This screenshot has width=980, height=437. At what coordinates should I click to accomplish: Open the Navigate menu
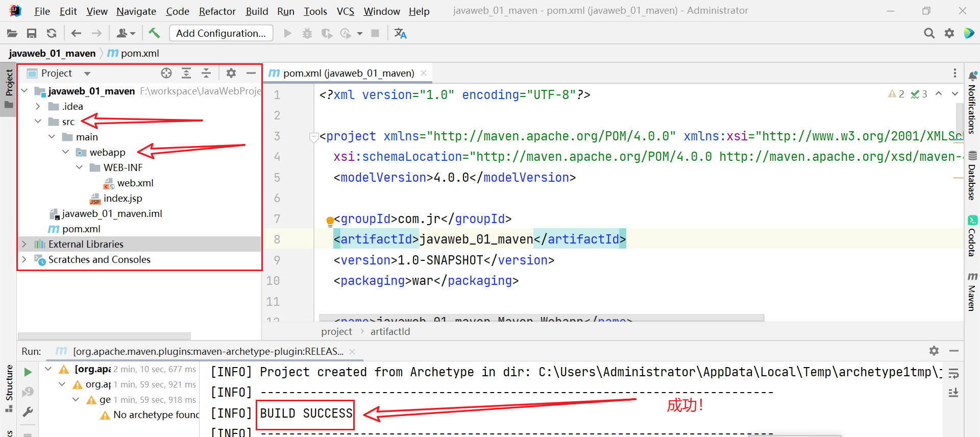tap(136, 11)
